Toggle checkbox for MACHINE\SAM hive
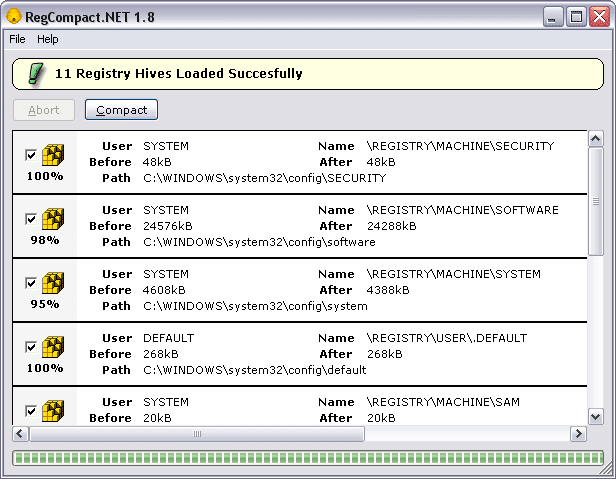The width and height of the screenshot is (616, 479). coord(31,411)
